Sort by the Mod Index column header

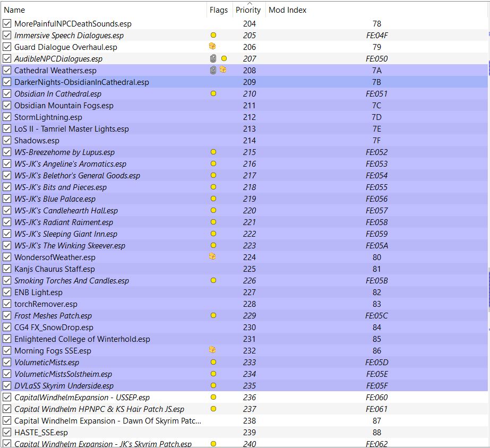[x=376, y=10]
